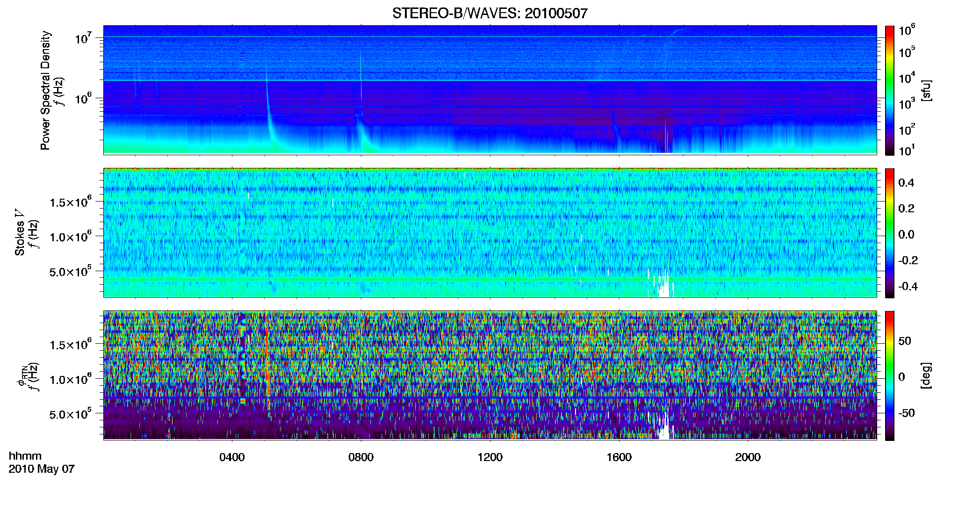980x505 pixels.
Task: Click the Power Spectral Density axis label
Action: (45, 90)
